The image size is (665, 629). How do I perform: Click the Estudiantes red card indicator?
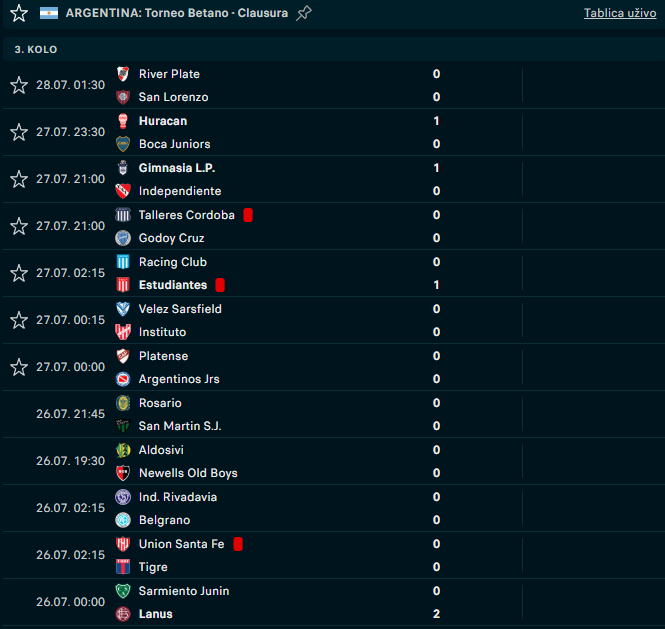pyautogui.click(x=220, y=285)
